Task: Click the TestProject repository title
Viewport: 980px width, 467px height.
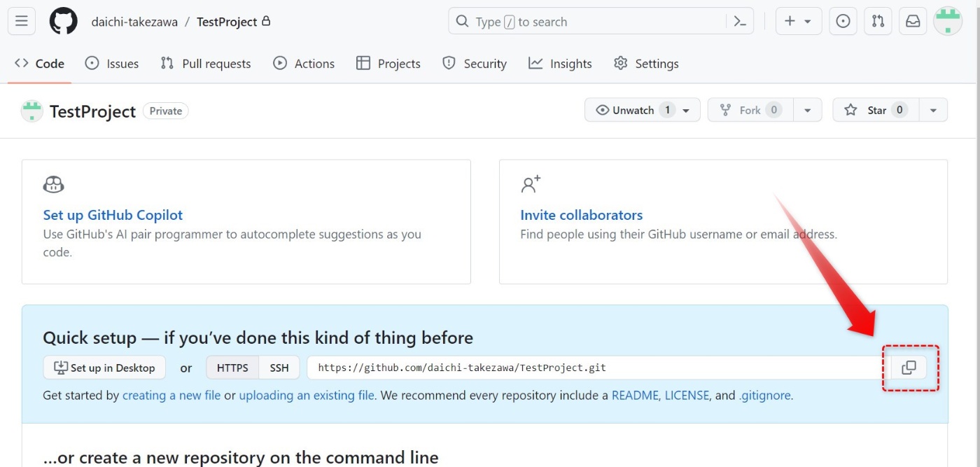Action: tap(92, 111)
